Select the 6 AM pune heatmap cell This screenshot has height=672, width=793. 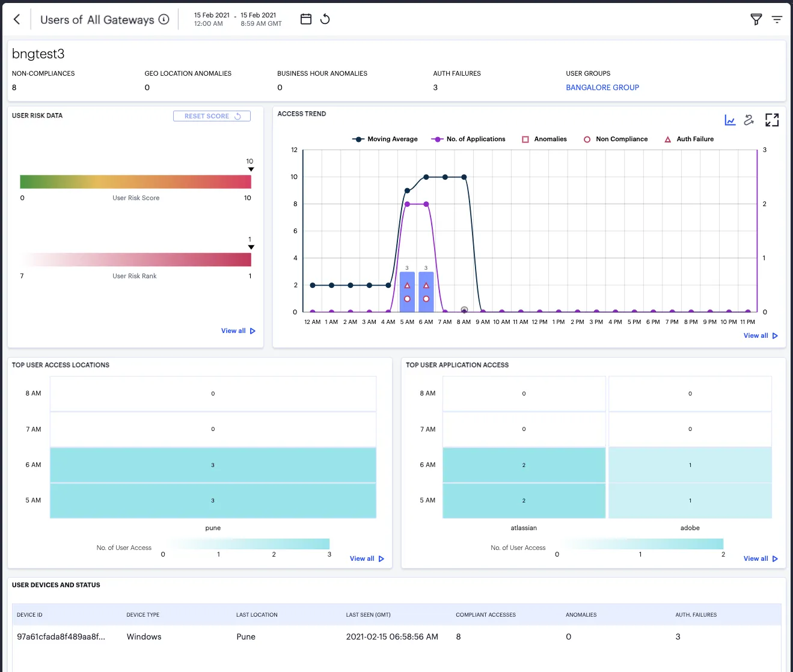click(x=213, y=465)
